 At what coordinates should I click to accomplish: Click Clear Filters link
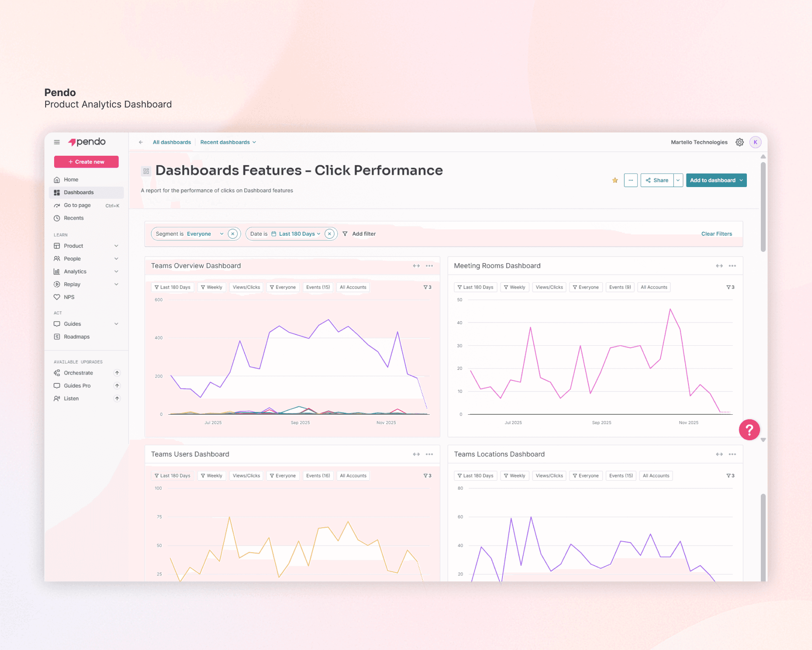coord(716,234)
